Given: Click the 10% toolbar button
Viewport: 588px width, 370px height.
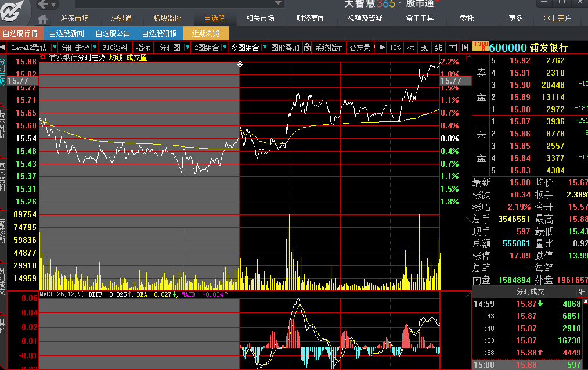Looking at the screenshot, I should (x=395, y=48).
